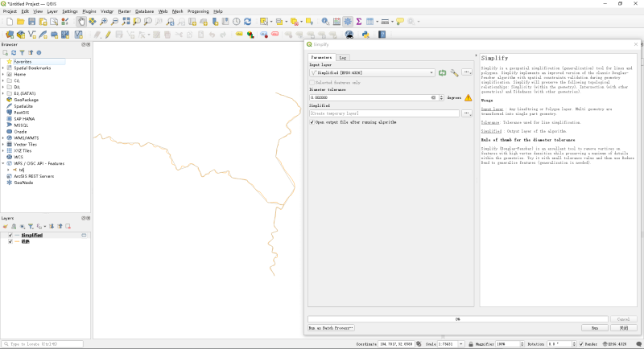This screenshot has width=644, height=349.
Task: Manage map themes eye icon
Action: 23,227
